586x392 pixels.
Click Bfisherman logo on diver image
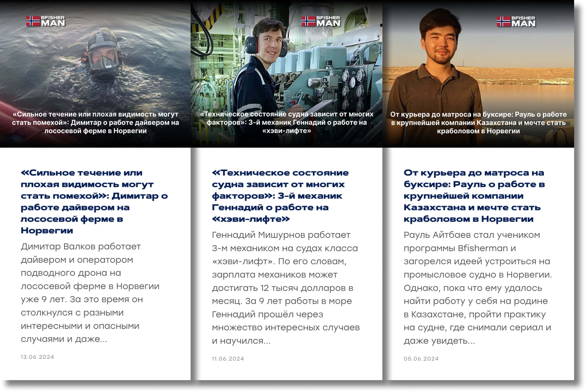[x=46, y=21]
